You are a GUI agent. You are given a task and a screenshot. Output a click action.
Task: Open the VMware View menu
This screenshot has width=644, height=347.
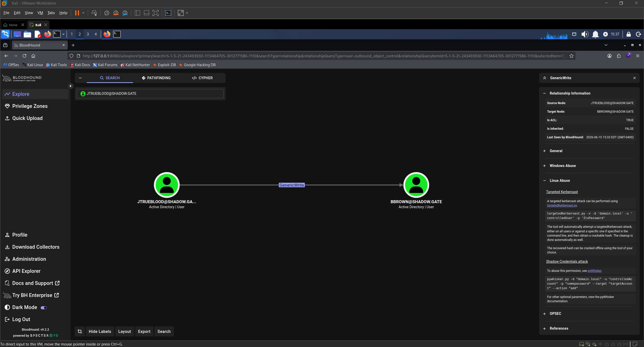29,13
